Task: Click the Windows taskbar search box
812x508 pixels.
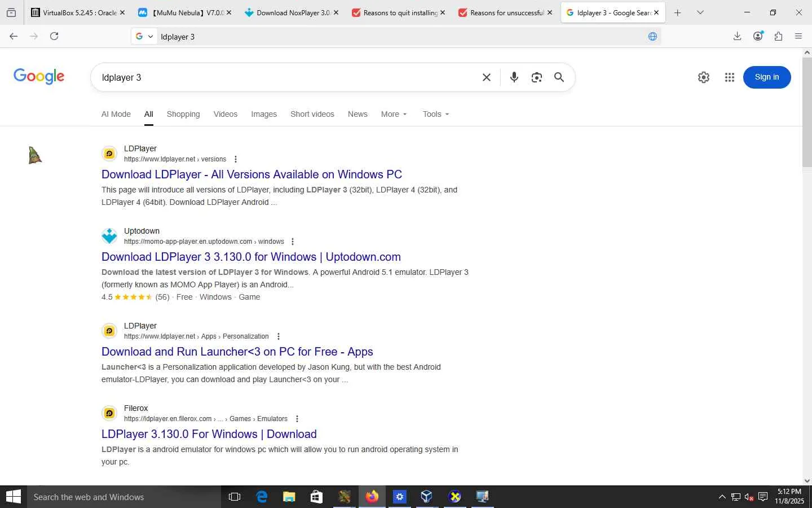Action: pyautogui.click(x=124, y=497)
